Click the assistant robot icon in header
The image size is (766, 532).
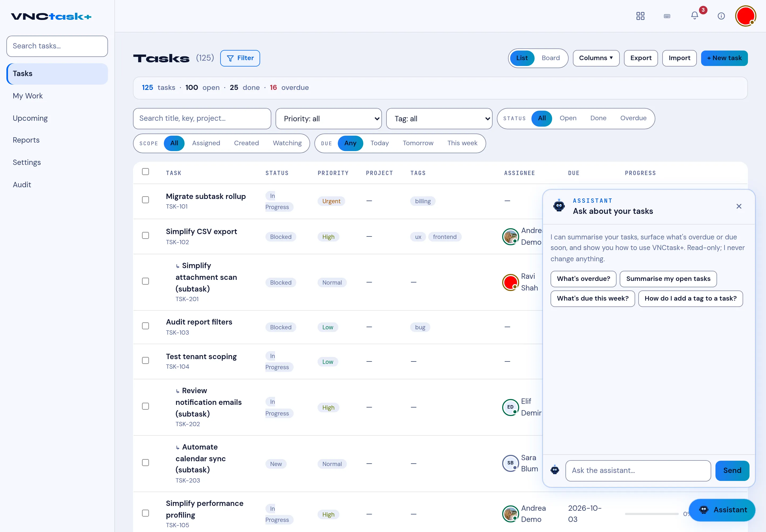(x=559, y=206)
